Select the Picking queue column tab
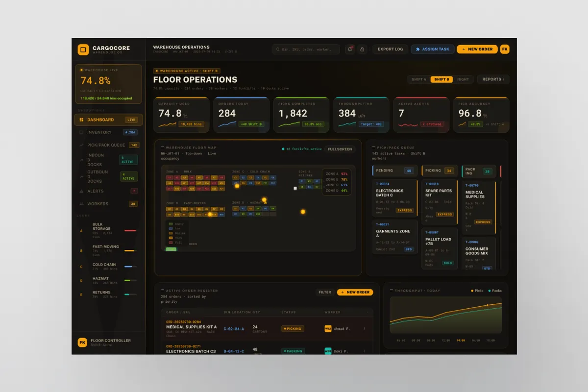Viewport: 588px width, 392px height. pos(440,171)
